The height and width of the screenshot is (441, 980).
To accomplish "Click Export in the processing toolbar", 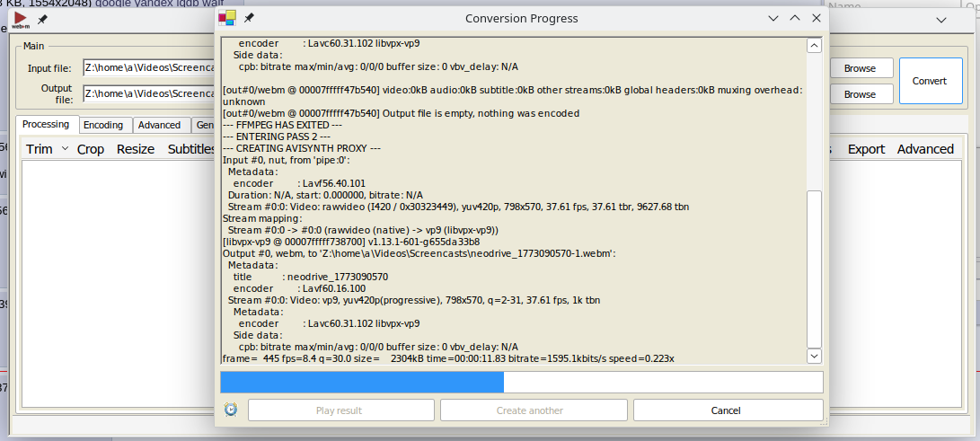I will tap(866, 149).
